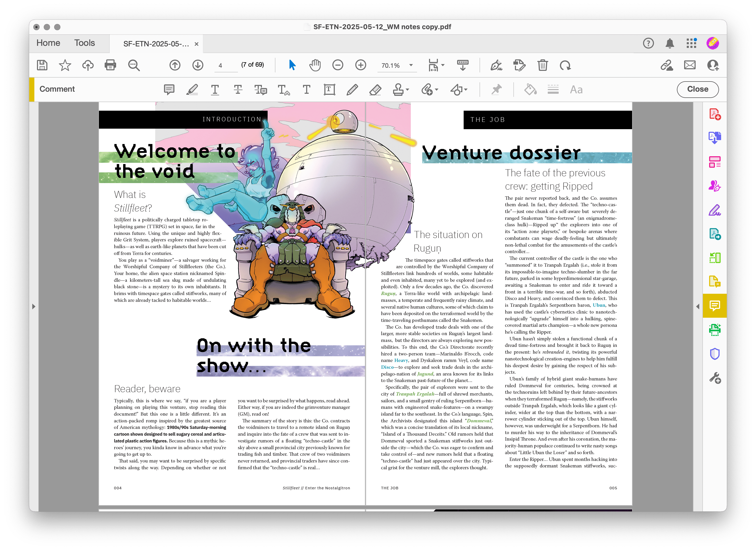The height and width of the screenshot is (550, 756).
Task: Pick the Eraser tool
Action: point(375,89)
